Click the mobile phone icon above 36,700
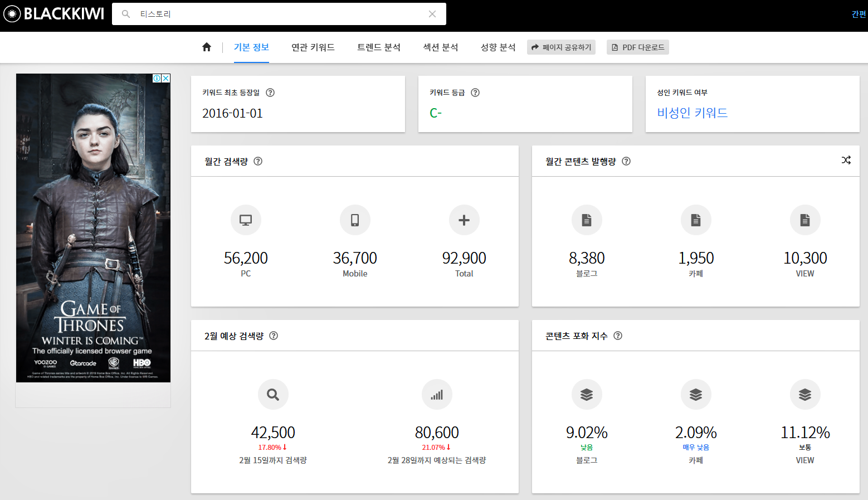 355,220
